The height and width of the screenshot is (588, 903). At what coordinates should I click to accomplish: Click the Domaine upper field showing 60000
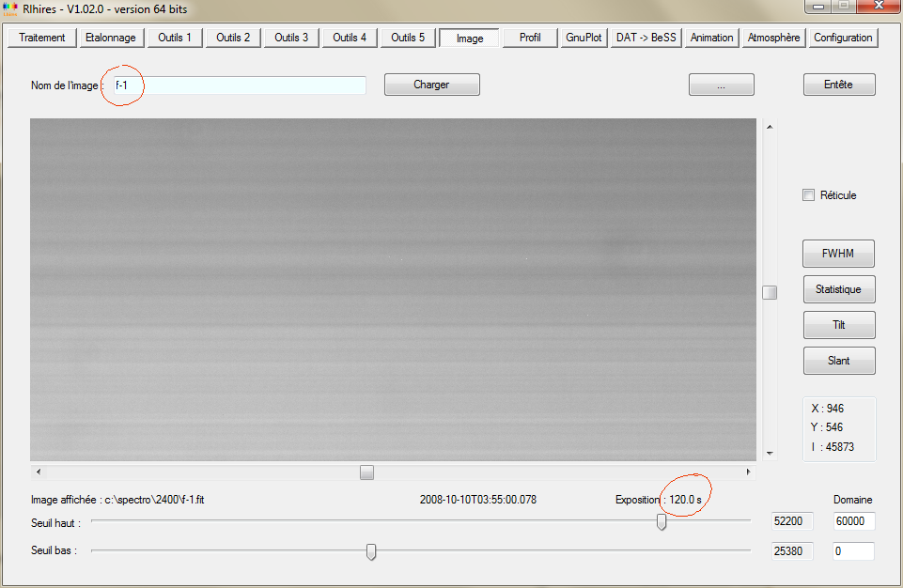coord(854,521)
